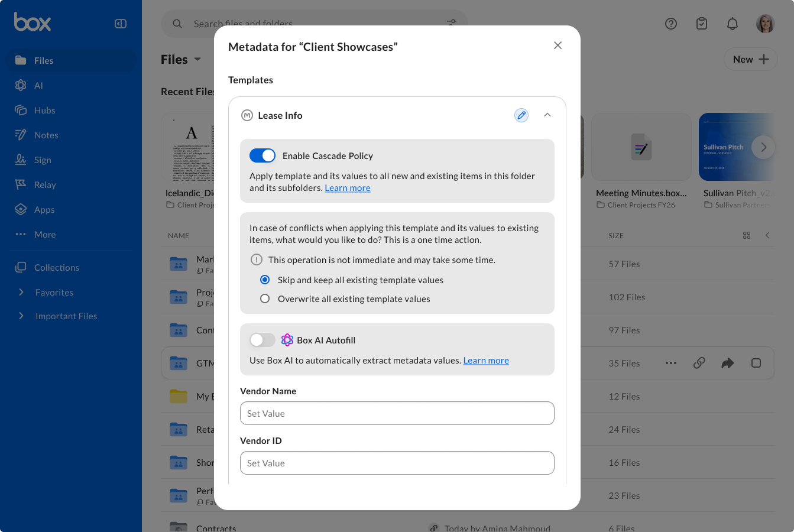Open Files in the sidebar
Image resolution: width=794 pixels, height=532 pixels.
(71, 60)
